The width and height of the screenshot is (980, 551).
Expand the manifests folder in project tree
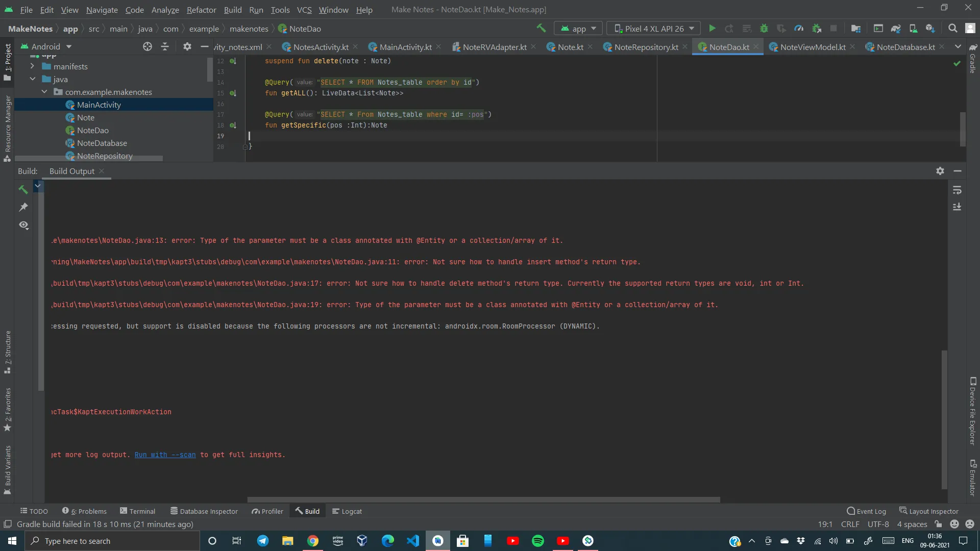(32, 66)
